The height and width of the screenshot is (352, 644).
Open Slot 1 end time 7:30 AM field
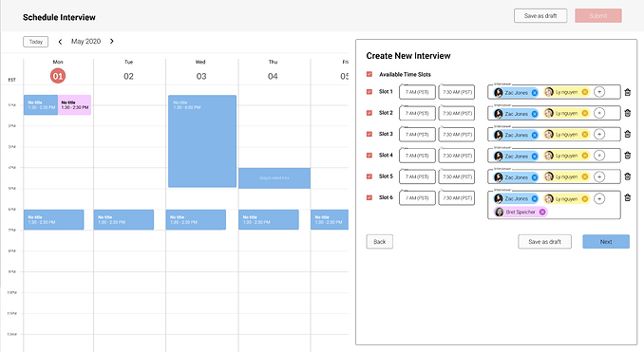tap(457, 92)
